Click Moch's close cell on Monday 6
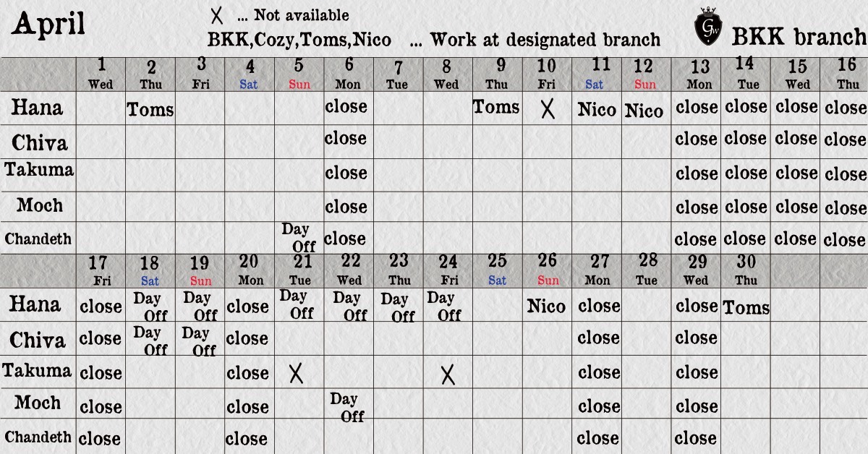This screenshot has height=454, width=868. coord(346,207)
